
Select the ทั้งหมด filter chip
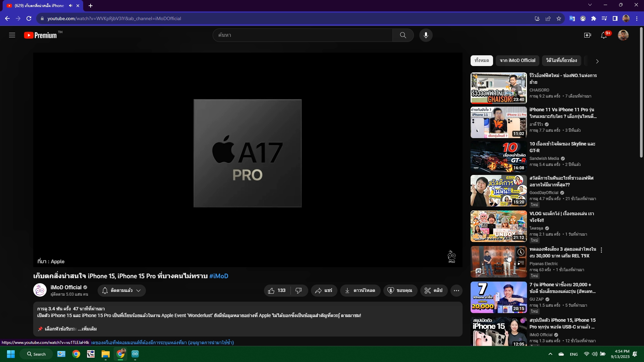482,60
